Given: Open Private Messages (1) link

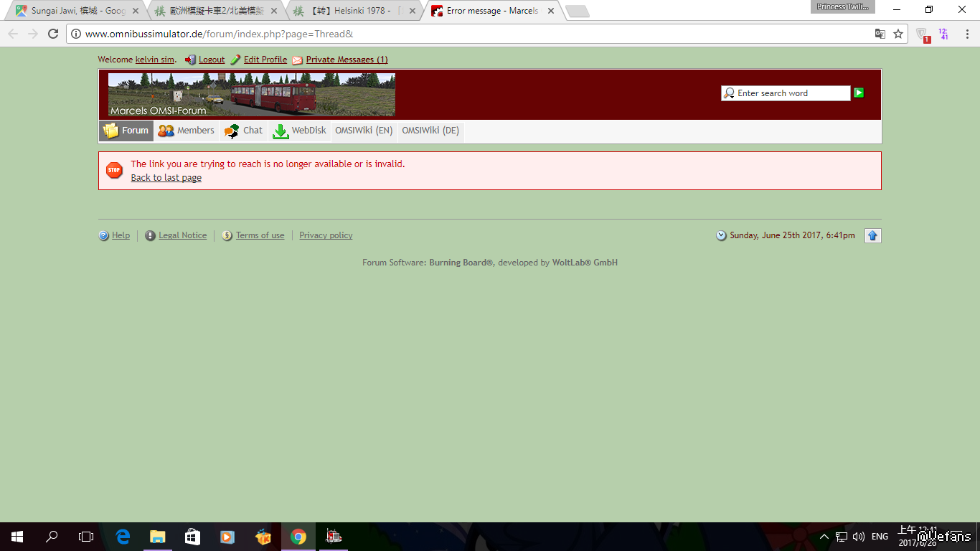Looking at the screenshot, I should (347, 60).
